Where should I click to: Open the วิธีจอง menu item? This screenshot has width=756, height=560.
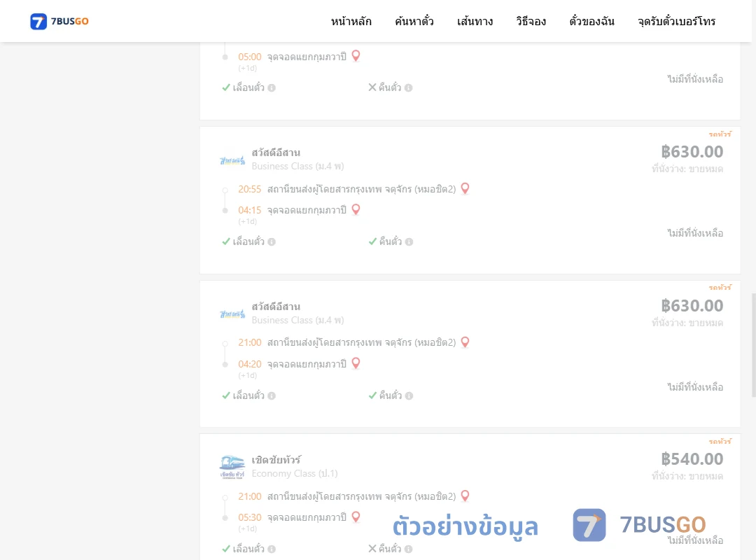pyautogui.click(x=531, y=21)
